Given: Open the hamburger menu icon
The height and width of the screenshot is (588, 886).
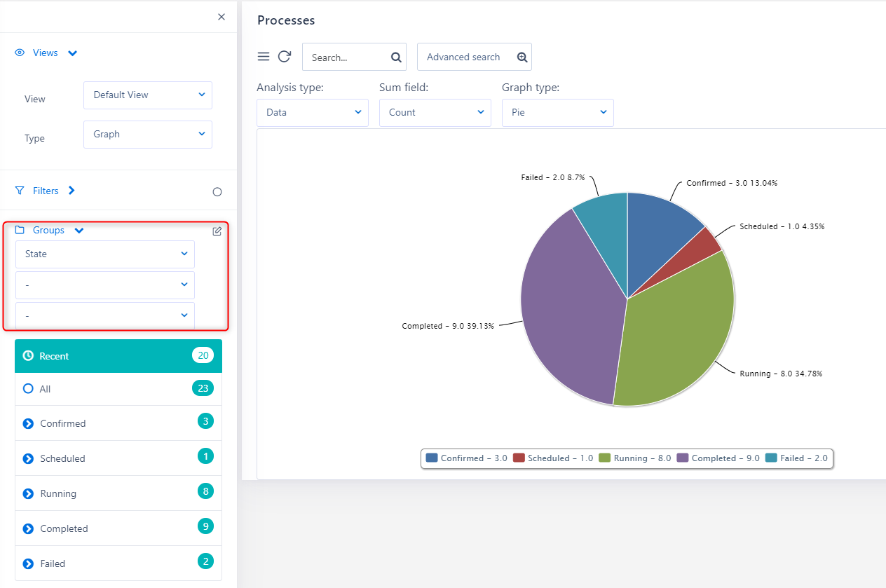Looking at the screenshot, I should [x=264, y=57].
